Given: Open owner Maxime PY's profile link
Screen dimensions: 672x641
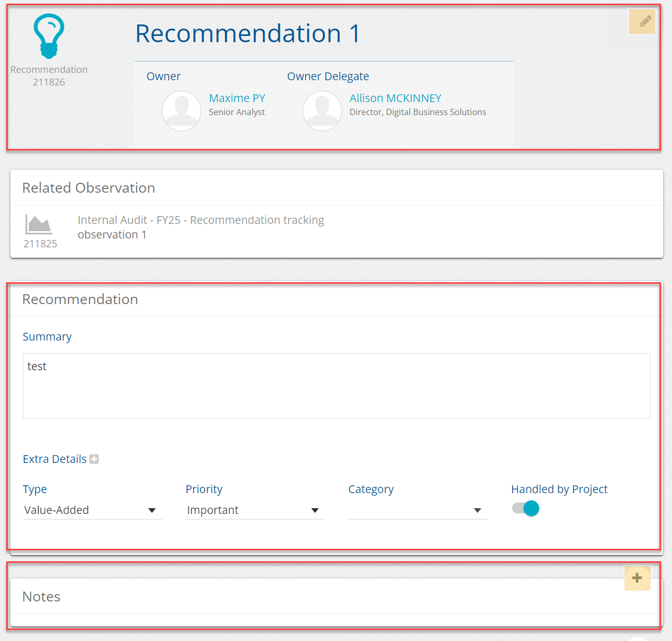Looking at the screenshot, I should pyautogui.click(x=237, y=98).
